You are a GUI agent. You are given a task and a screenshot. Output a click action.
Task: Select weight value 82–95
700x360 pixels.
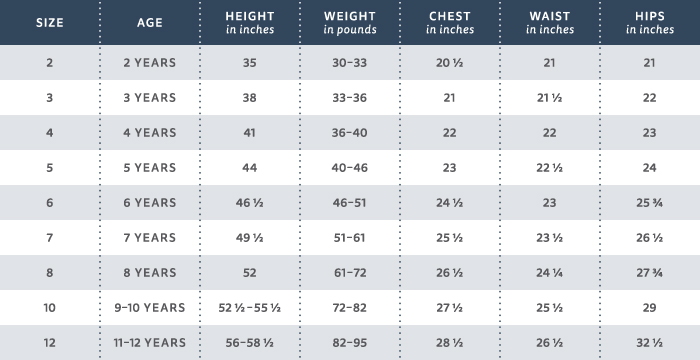pos(350,343)
